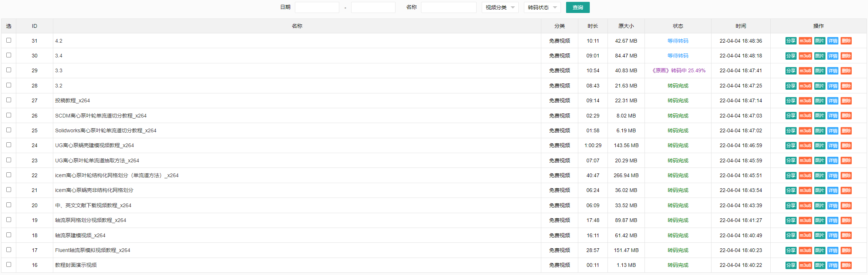Click m3u8 button for video ID 16
This screenshot has width=868, height=275.
pyautogui.click(x=805, y=265)
